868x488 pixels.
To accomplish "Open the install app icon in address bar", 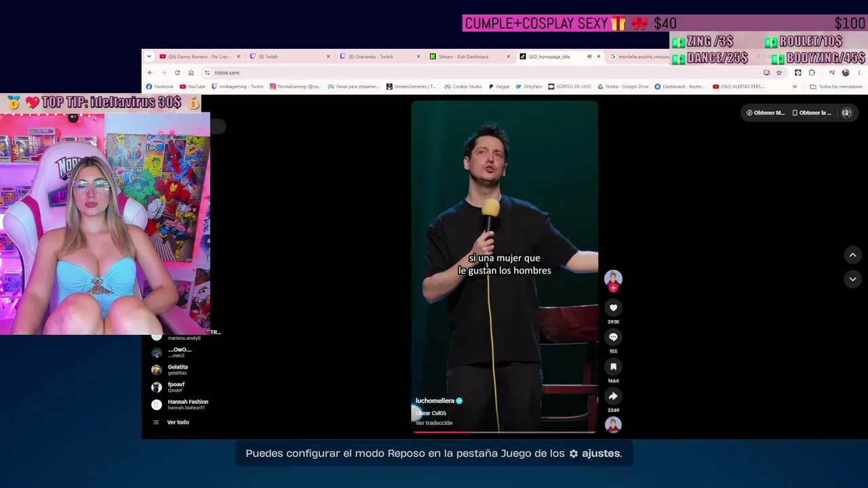I will pos(767,73).
